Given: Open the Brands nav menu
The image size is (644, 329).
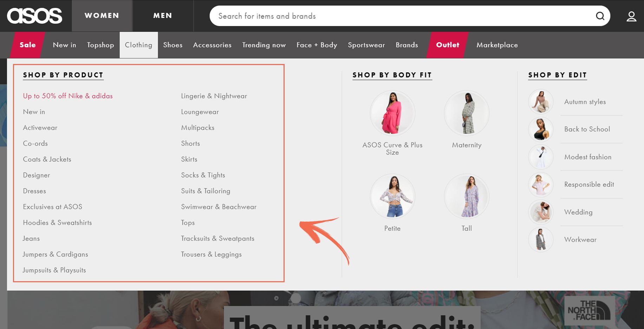Looking at the screenshot, I should [407, 45].
